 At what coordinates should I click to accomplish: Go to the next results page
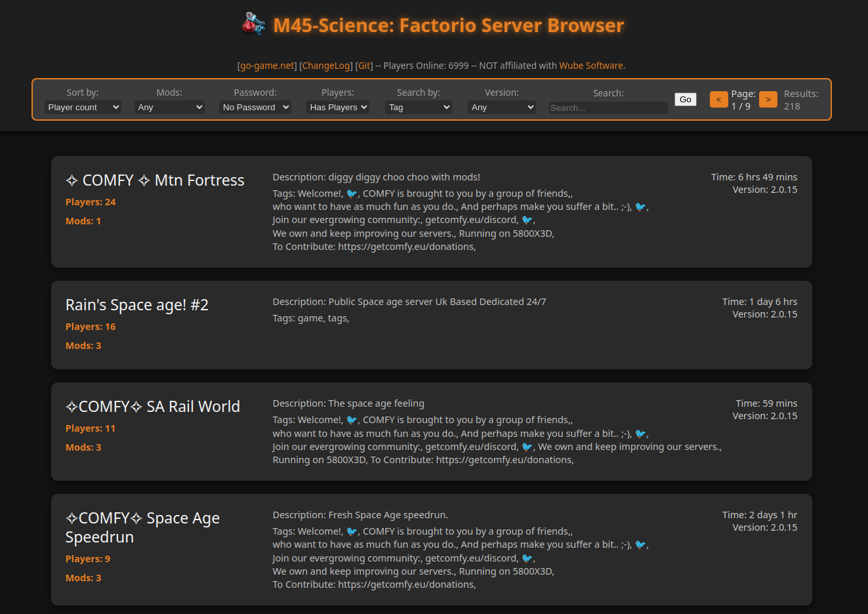(768, 100)
